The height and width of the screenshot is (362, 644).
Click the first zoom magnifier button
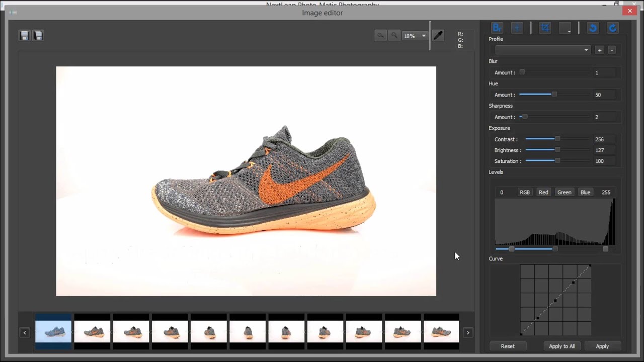coord(381,35)
